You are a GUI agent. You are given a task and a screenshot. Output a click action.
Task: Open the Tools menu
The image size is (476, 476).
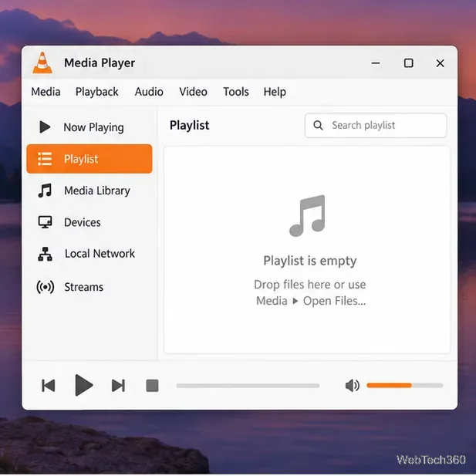tap(236, 92)
